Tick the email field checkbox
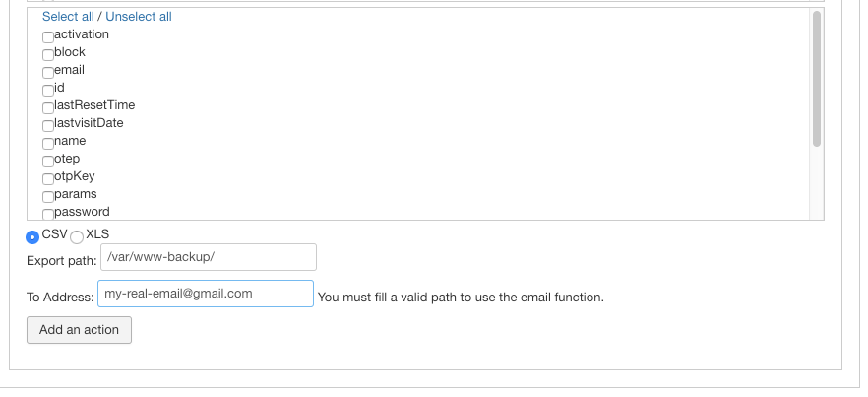The height and width of the screenshot is (397, 868). point(48,72)
